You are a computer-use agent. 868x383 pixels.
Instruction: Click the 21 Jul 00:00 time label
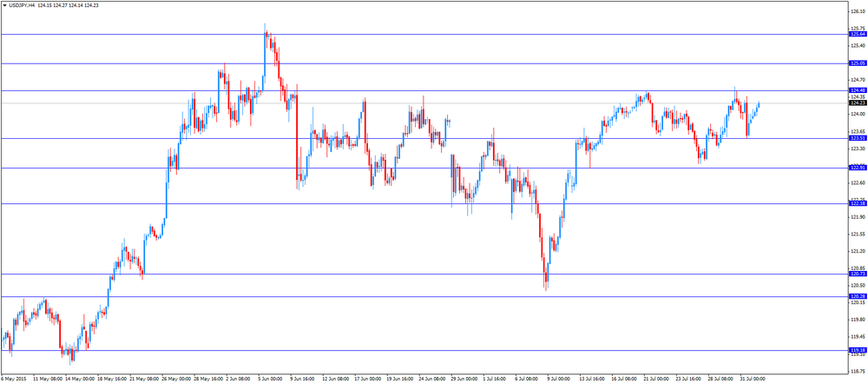click(657, 379)
